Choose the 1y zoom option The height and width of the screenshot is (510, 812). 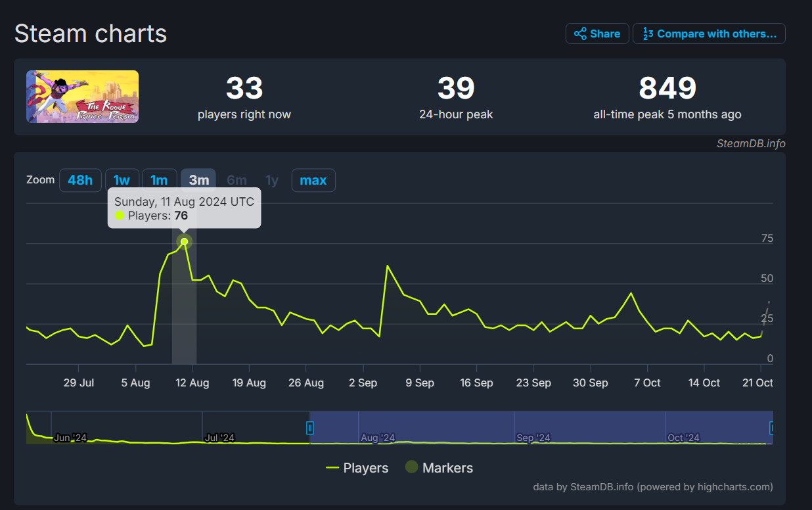pos(272,180)
